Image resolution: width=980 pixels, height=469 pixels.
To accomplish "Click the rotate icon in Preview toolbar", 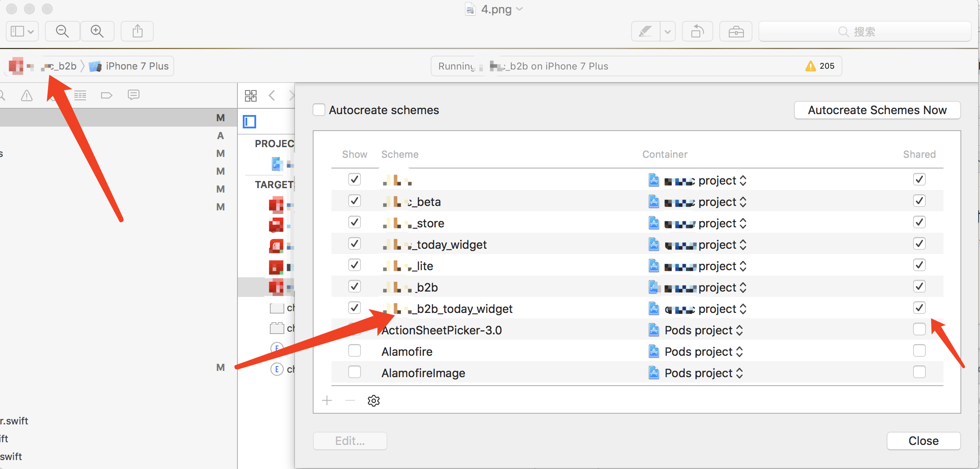I will pos(698,32).
